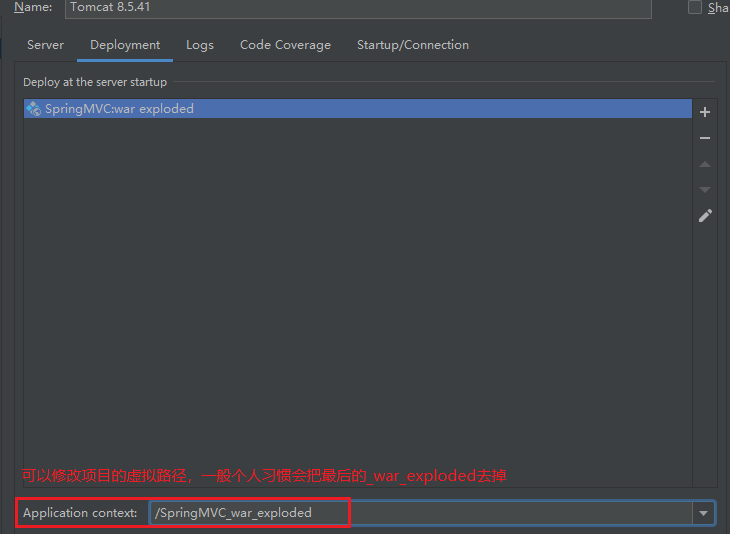Add a new deployment artifact with plus icon
The width and height of the screenshot is (730, 534).
click(704, 112)
